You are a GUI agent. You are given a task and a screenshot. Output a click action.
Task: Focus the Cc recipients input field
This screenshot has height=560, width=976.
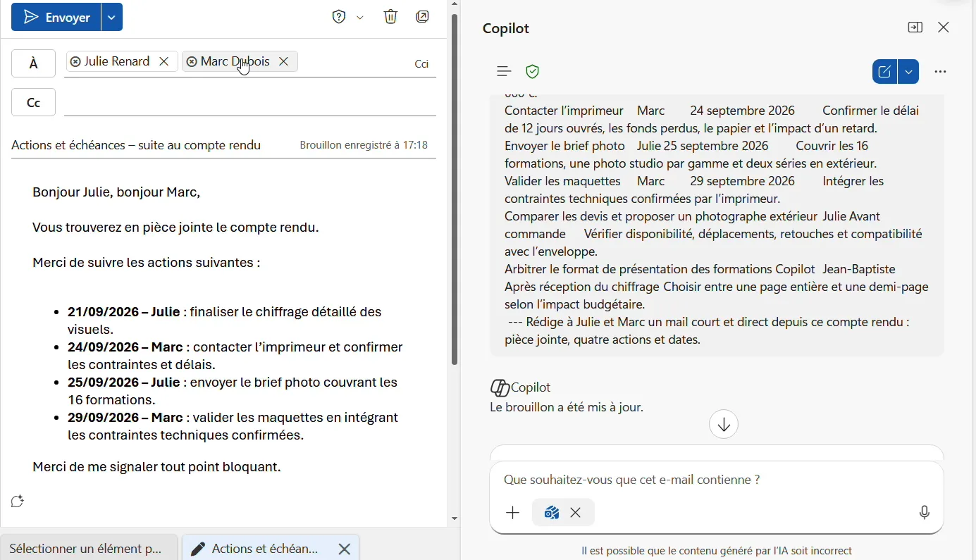pos(250,103)
